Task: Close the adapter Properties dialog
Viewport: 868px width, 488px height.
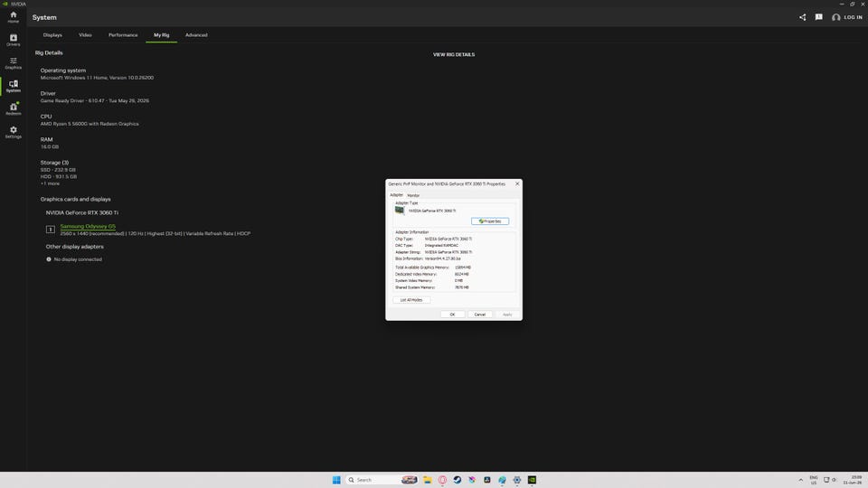Action: (517, 183)
